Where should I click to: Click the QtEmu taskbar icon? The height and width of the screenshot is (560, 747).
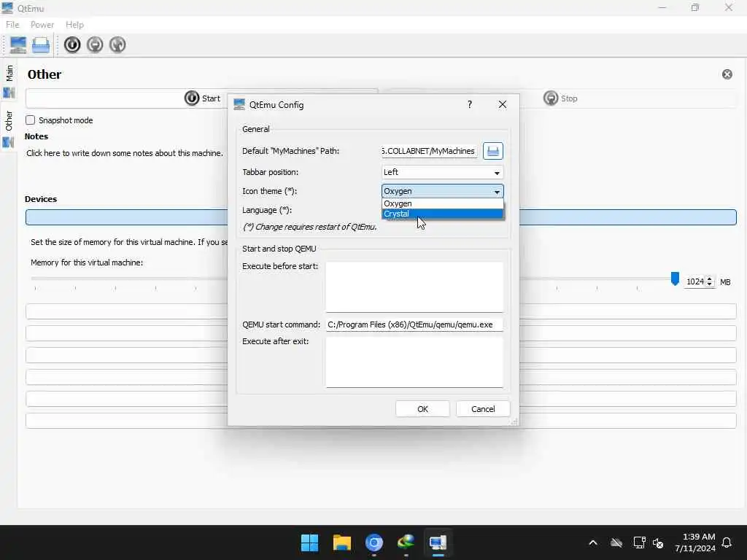point(438,542)
